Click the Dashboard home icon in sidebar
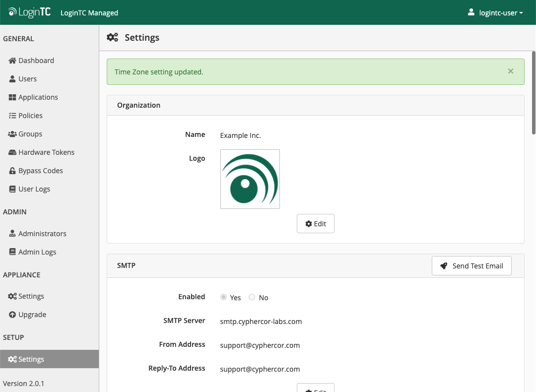Image resolution: width=536 pixels, height=392 pixels. pyautogui.click(x=12, y=61)
